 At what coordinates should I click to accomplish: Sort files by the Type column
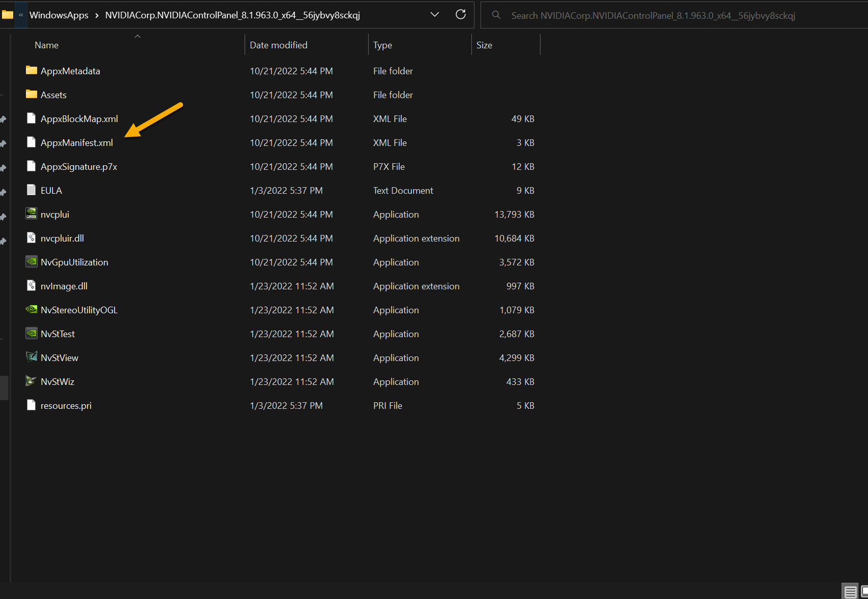(382, 45)
